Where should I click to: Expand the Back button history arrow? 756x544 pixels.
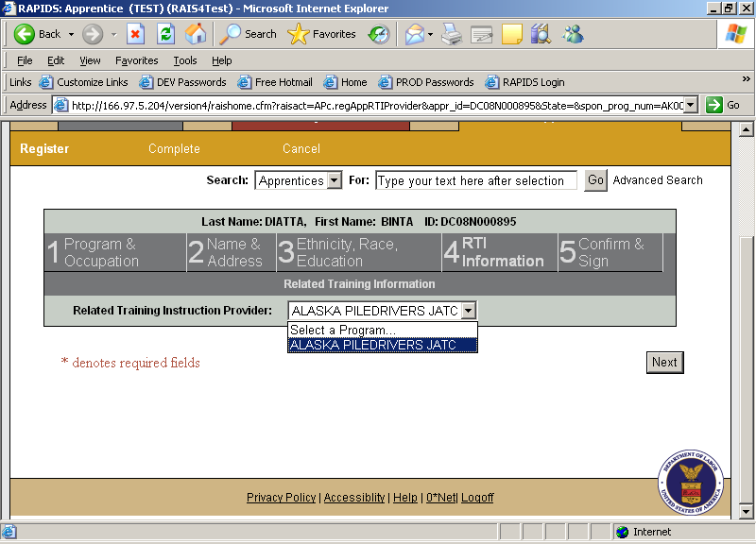[72, 34]
